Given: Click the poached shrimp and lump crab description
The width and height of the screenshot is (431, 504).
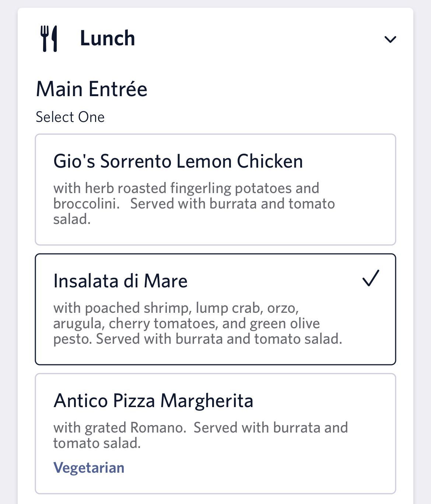Looking at the screenshot, I should pos(198,323).
